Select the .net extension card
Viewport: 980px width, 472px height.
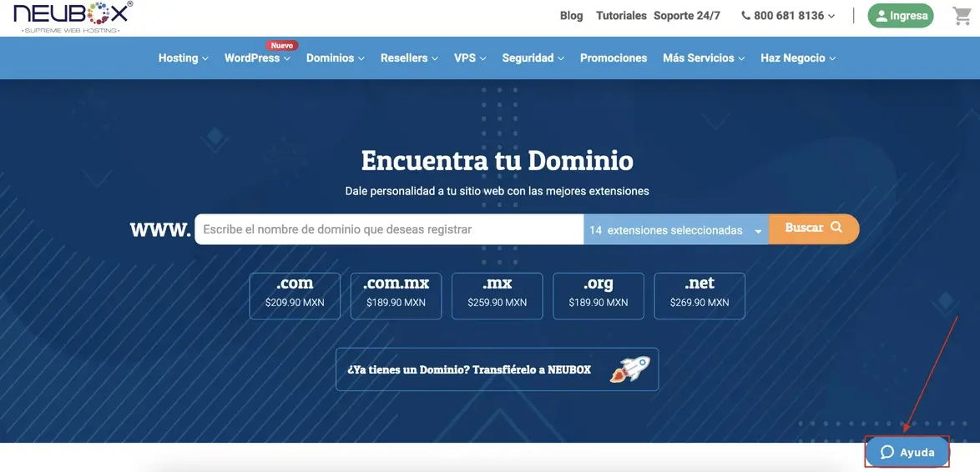pos(700,296)
